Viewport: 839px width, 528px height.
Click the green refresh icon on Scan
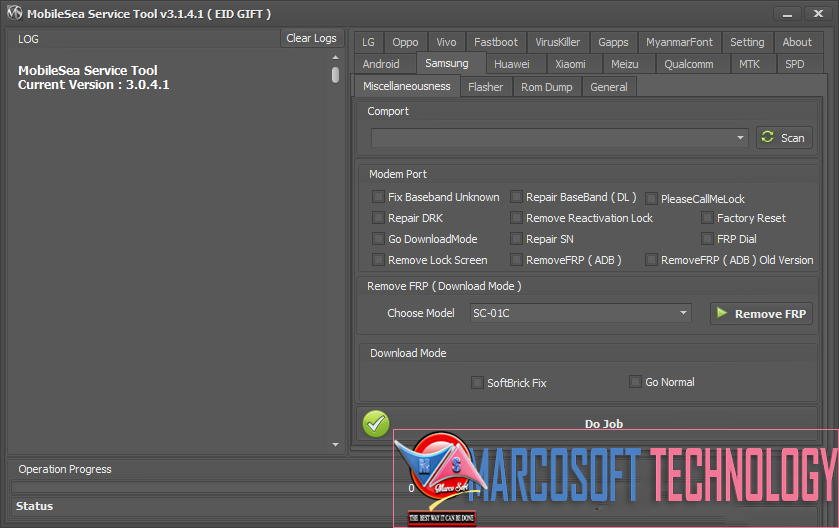(767, 137)
